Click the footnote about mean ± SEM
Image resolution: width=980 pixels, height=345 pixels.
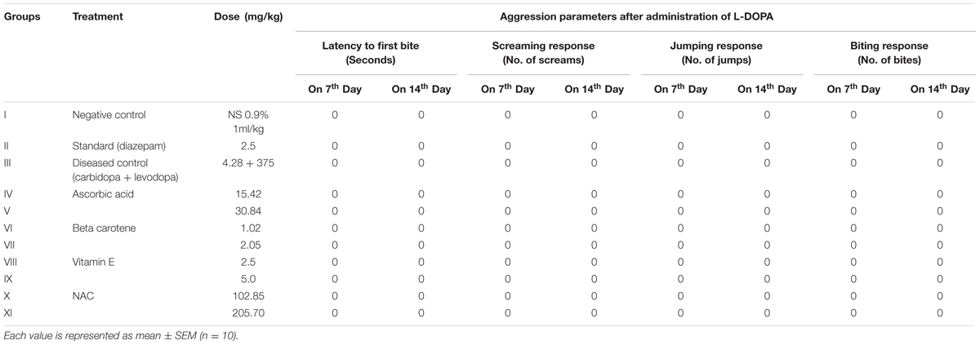[x=121, y=335]
